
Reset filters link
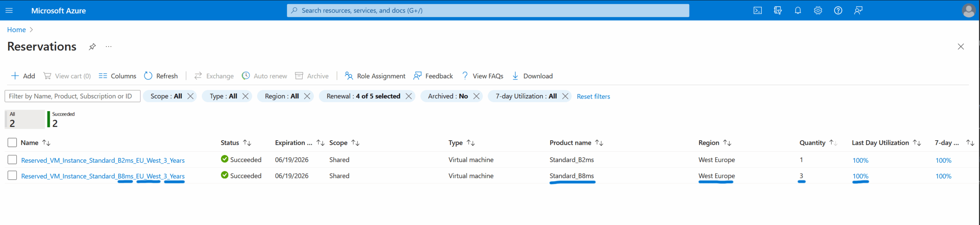coord(593,97)
